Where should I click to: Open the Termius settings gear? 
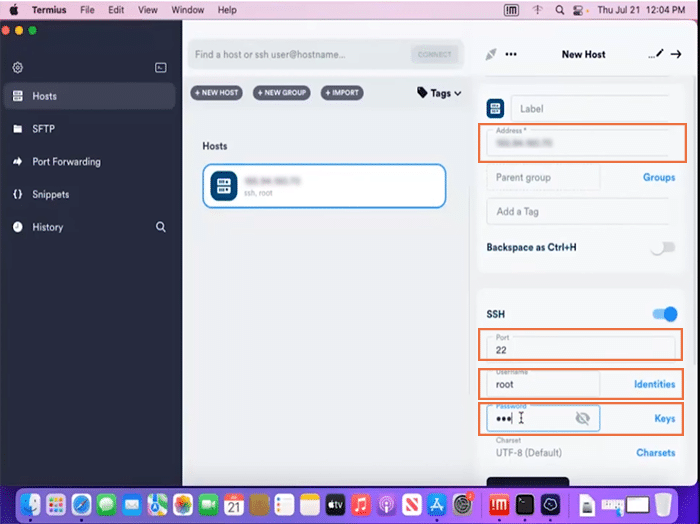[x=17, y=68]
